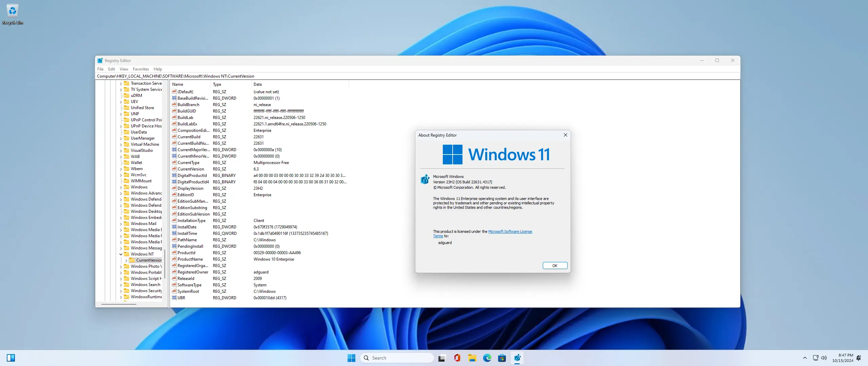
Task: Expand the CurrentVersion tree key
Action: coord(126,260)
